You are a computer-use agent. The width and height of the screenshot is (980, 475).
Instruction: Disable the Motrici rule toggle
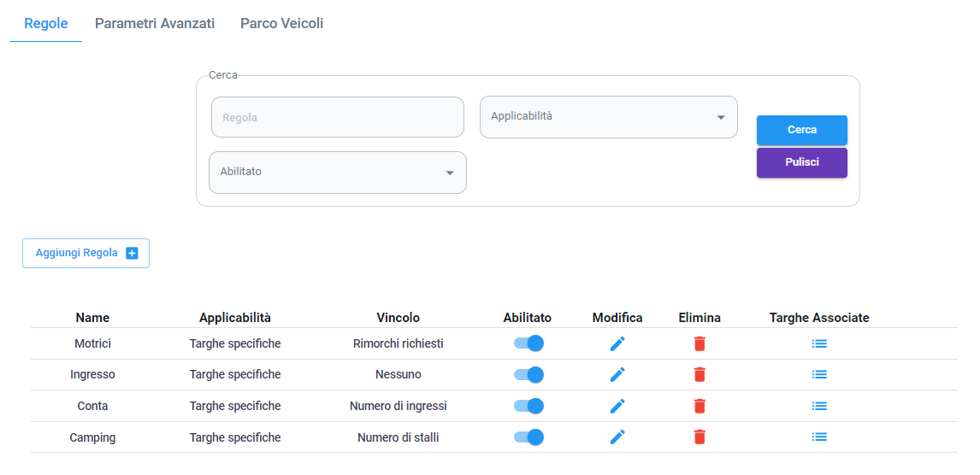coord(528,343)
